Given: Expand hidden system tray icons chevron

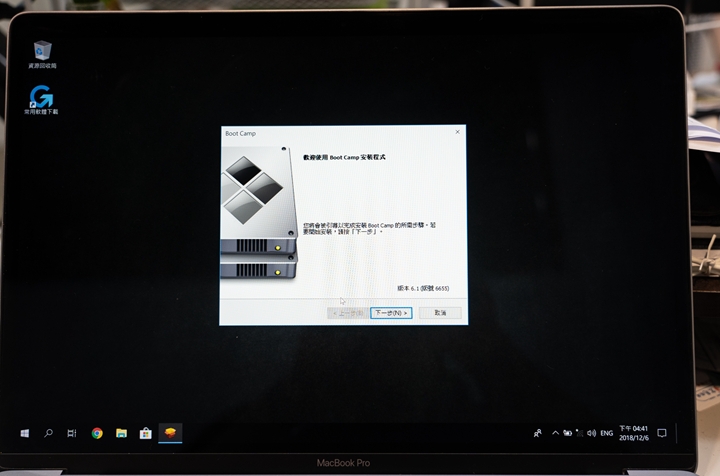Looking at the screenshot, I should point(555,433).
